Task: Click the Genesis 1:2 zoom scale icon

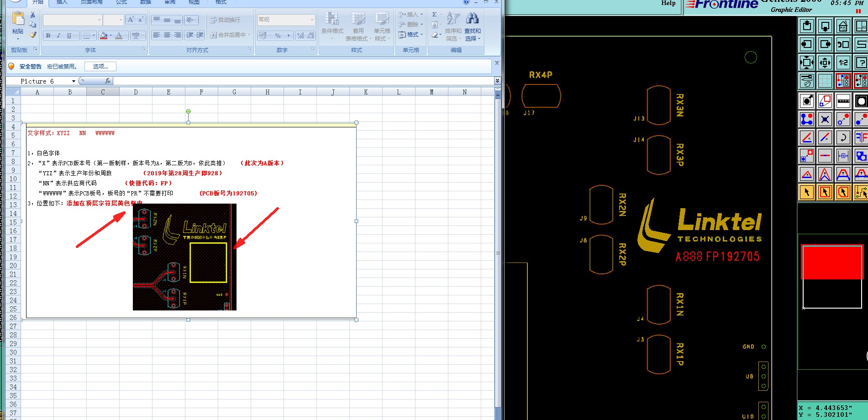Action: (843, 63)
